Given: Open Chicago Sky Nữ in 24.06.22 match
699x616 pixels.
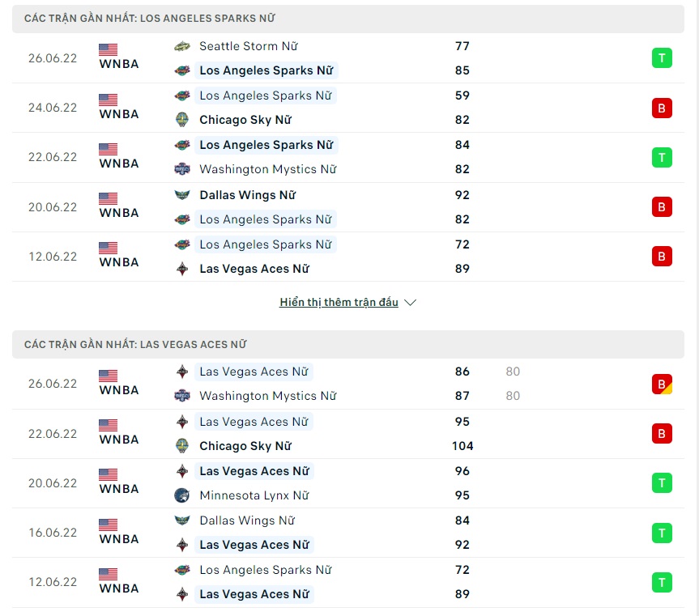Looking at the screenshot, I should (x=245, y=120).
